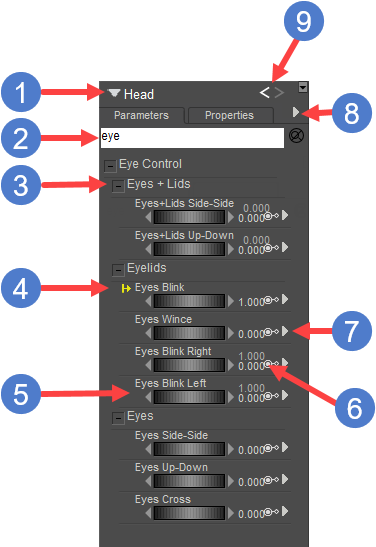This screenshot has height=547, width=376.
Task: Click the previous actor arrow in header
Action: pyautogui.click(x=264, y=92)
